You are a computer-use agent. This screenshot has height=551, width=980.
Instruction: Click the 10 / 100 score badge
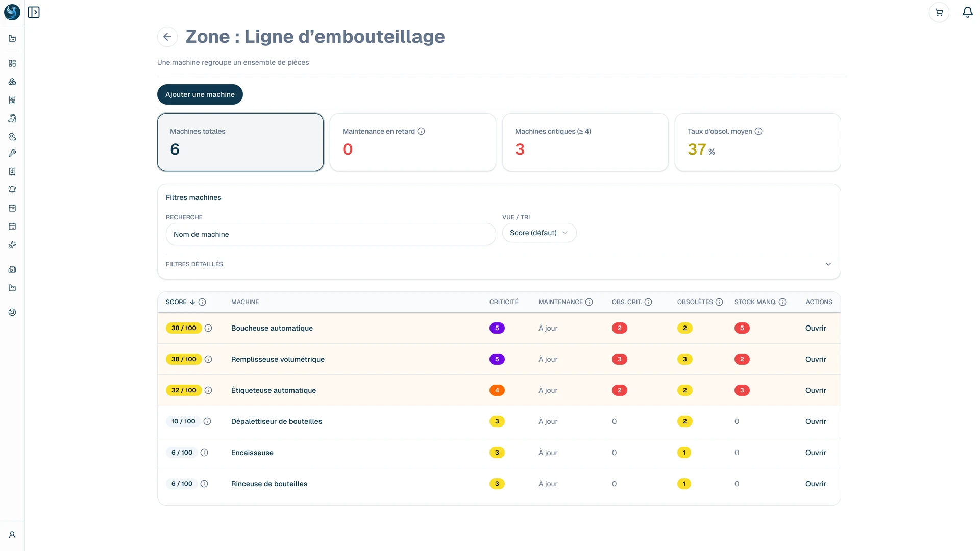[183, 421]
